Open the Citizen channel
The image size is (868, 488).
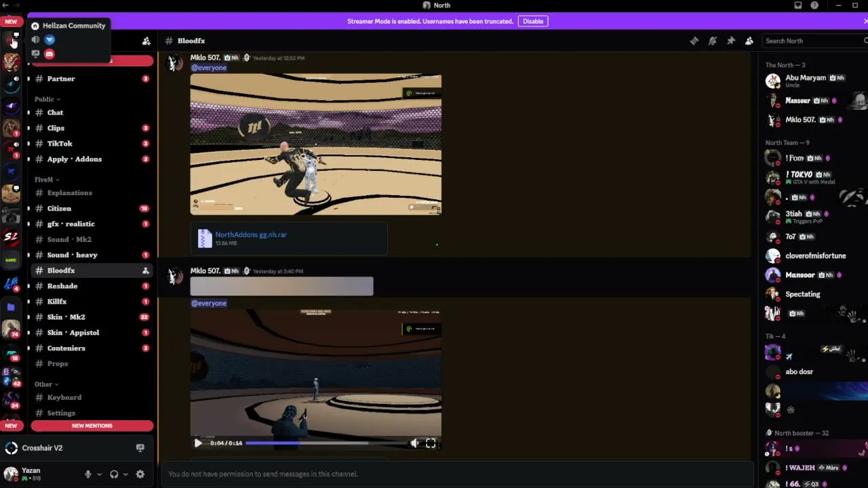(x=92, y=209)
